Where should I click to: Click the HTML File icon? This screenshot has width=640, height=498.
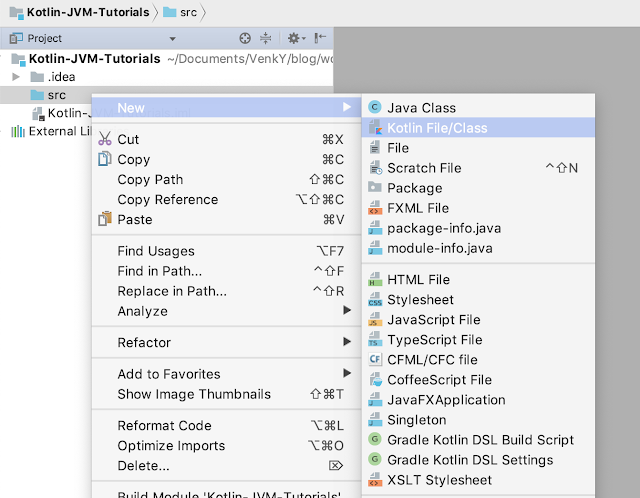coord(375,279)
